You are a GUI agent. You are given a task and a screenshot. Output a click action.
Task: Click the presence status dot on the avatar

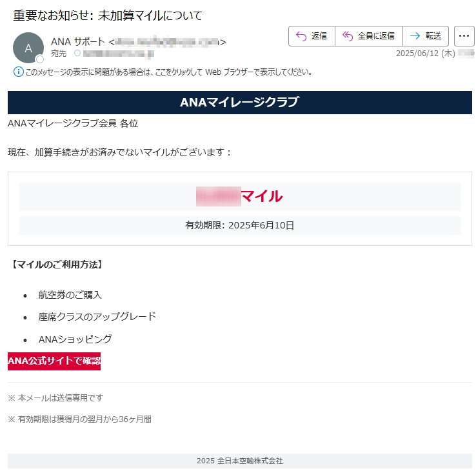coord(39,59)
